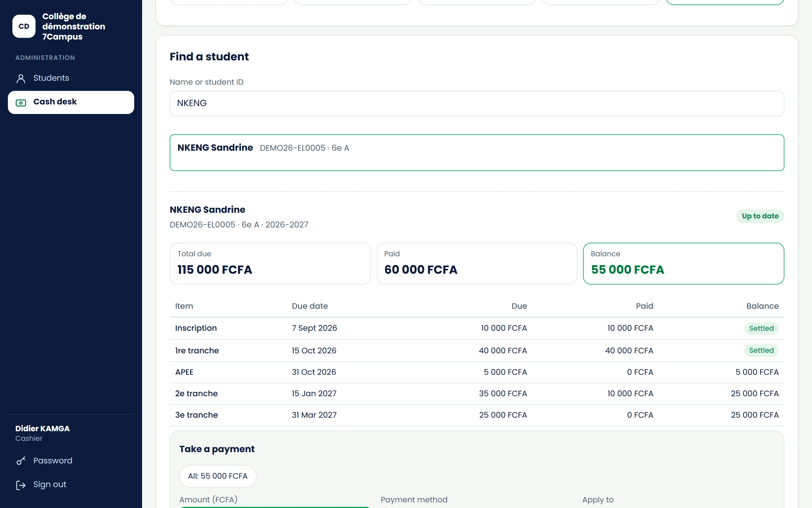The width and height of the screenshot is (812, 508).
Task: Open the Students menu item
Action: coord(71,78)
